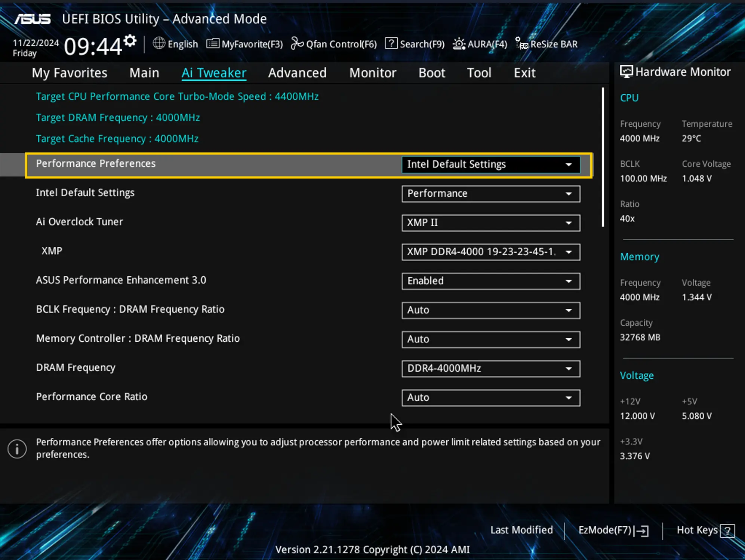Select the Intel Default Settings row label
Image resolution: width=745 pixels, height=560 pixels.
[85, 193]
